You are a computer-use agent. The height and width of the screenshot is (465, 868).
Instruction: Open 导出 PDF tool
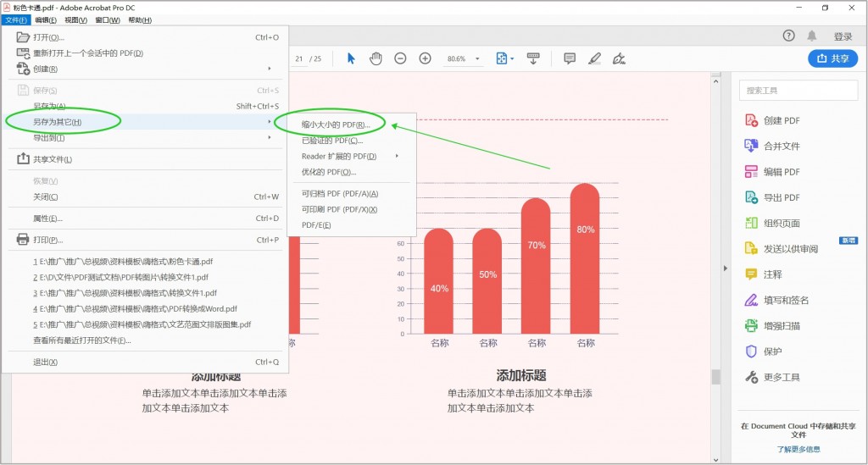click(x=772, y=197)
